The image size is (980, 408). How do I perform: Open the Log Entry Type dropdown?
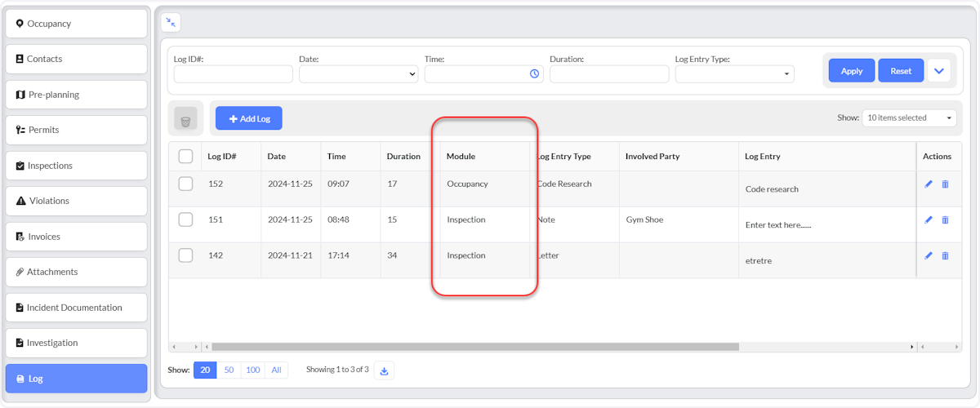tap(735, 73)
